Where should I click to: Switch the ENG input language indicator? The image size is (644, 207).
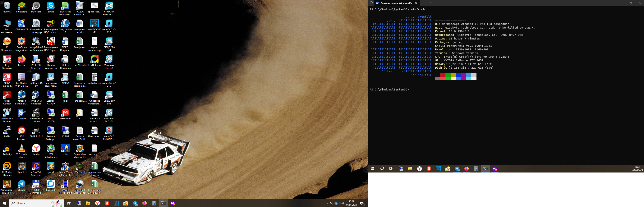point(342,203)
